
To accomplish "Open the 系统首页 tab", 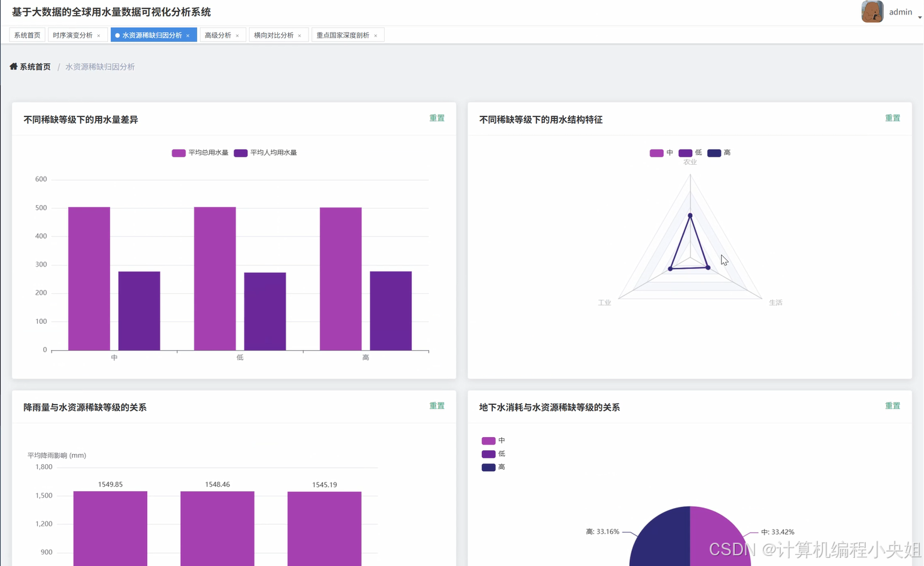I will click(x=27, y=35).
